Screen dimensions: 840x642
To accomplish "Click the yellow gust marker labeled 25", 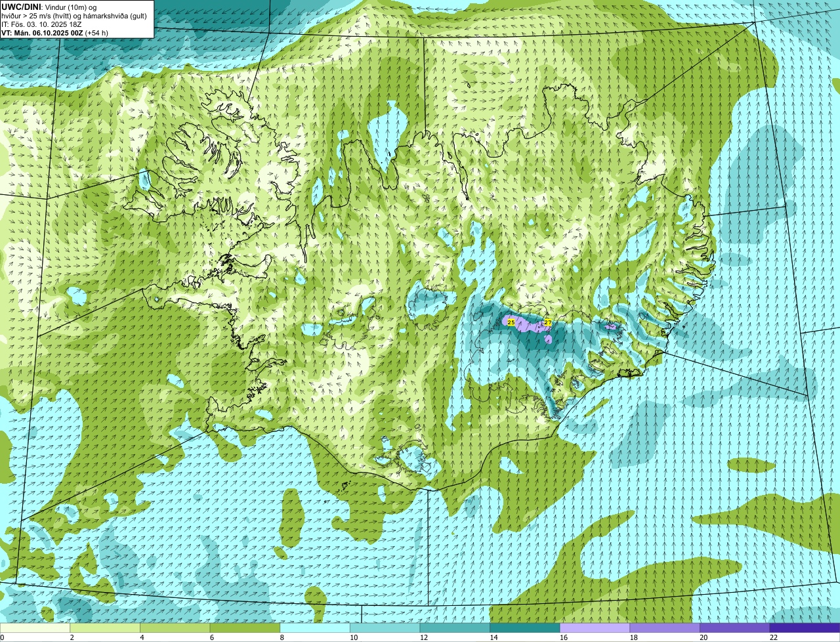I will [x=511, y=322].
